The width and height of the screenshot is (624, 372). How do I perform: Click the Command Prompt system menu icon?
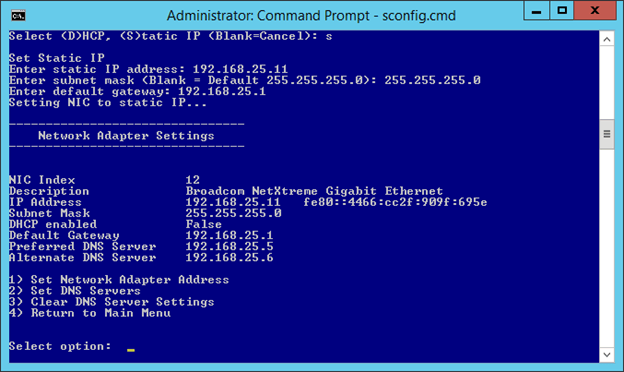[18, 16]
